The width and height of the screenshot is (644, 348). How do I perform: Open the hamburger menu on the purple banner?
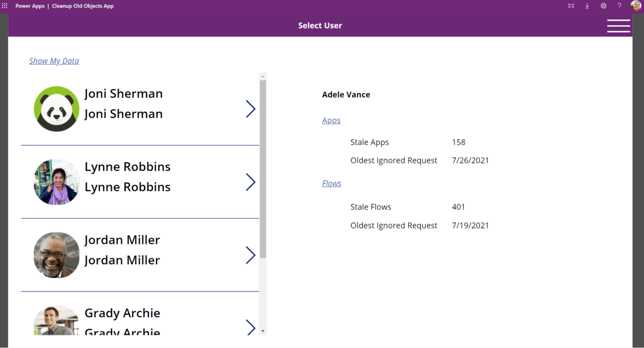coord(618,25)
